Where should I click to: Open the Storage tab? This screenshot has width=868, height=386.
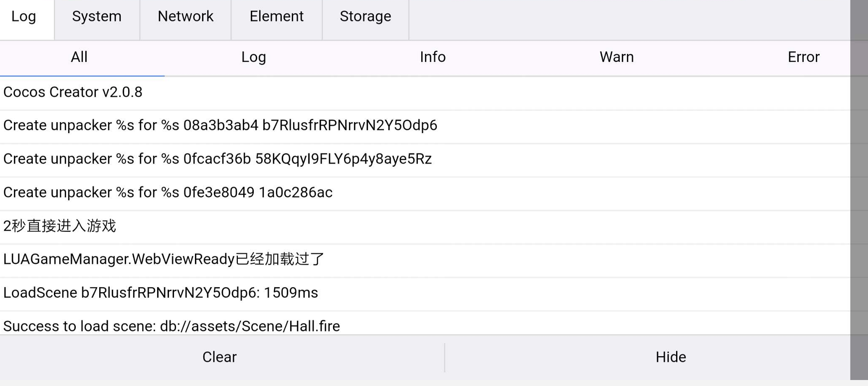tap(365, 17)
